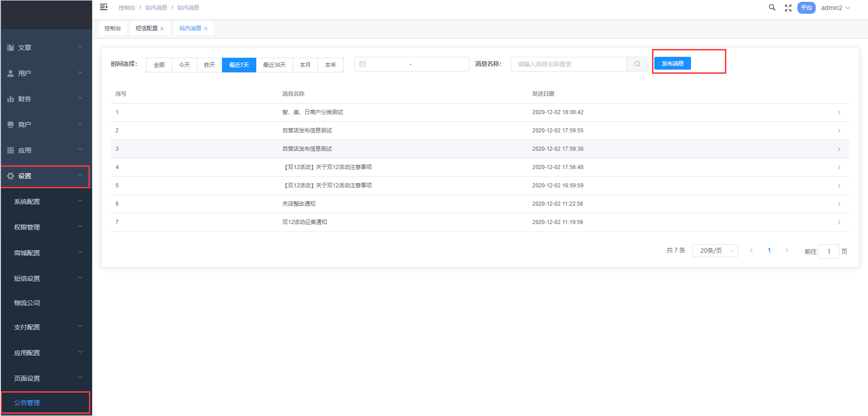Switch to the 控制台 tab
This screenshot has height=416, width=868.
pyautogui.click(x=112, y=28)
